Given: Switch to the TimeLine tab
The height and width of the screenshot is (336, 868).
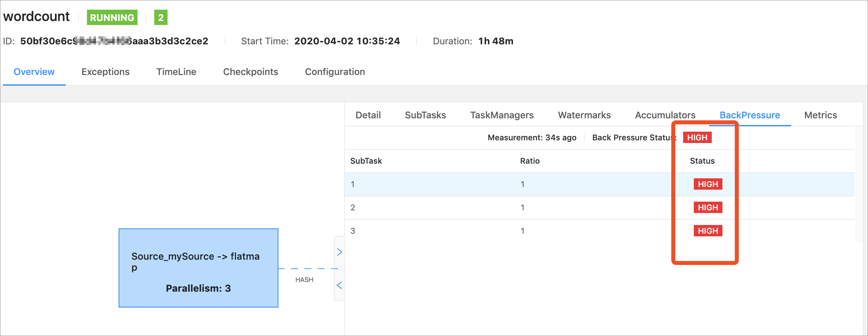Looking at the screenshot, I should (x=176, y=72).
